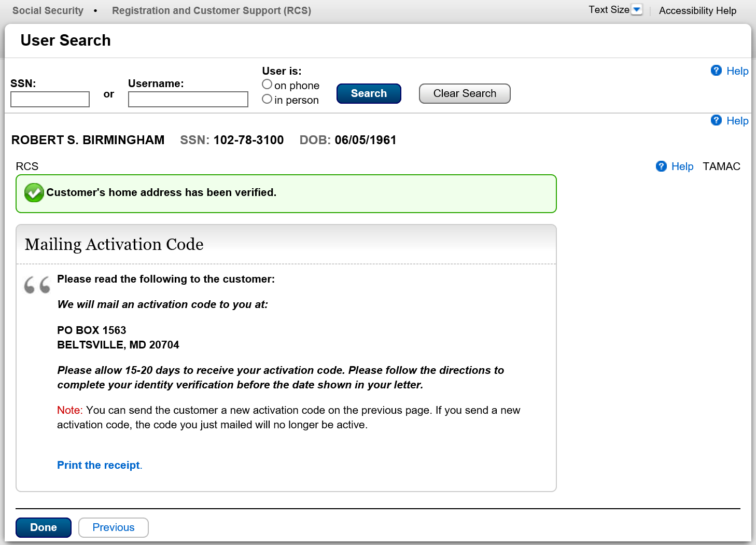Open the Social Security header link
756x545 pixels.
click(x=48, y=10)
